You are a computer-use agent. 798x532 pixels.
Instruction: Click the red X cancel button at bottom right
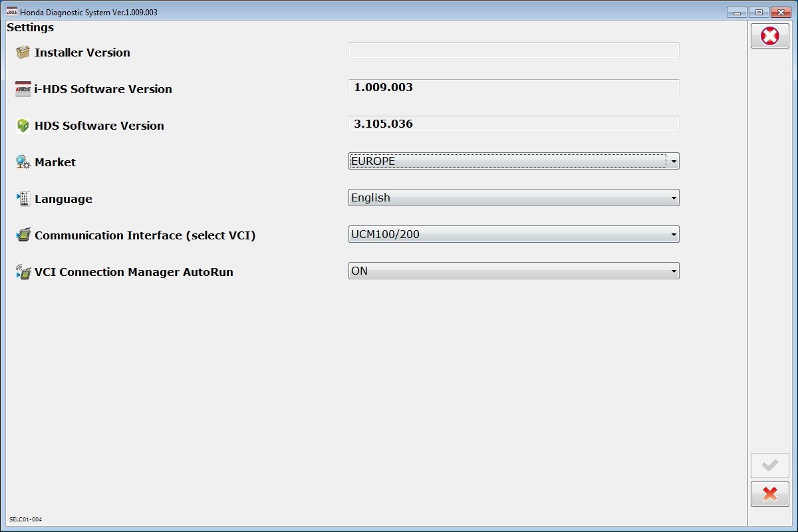click(x=770, y=494)
